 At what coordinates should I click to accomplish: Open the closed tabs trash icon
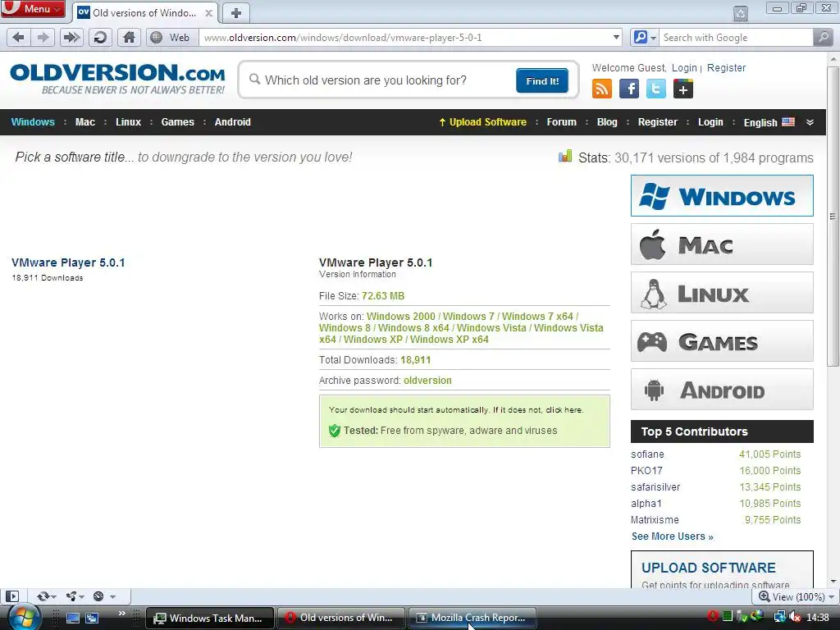click(x=741, y=13)
